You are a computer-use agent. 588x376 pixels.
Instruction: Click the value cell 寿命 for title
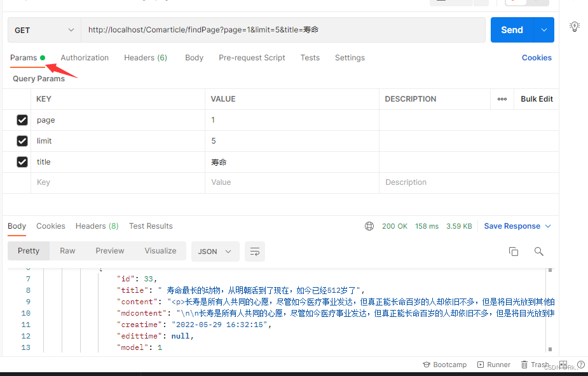coord(292,162)
